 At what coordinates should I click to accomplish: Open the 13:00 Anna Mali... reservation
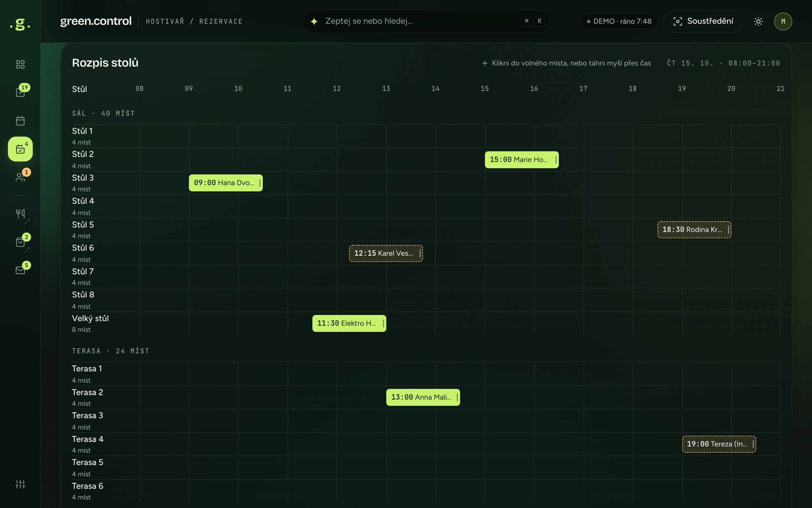coord(423,397)
